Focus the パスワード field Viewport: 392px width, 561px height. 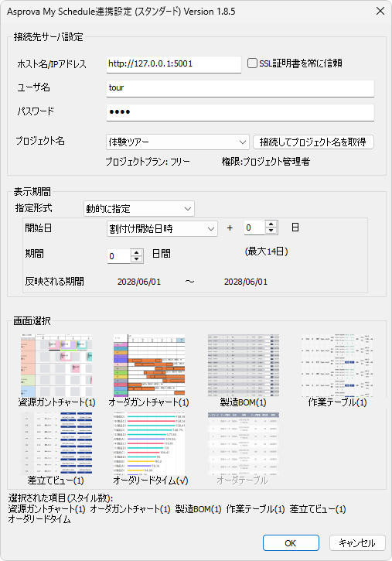point(240,112)
